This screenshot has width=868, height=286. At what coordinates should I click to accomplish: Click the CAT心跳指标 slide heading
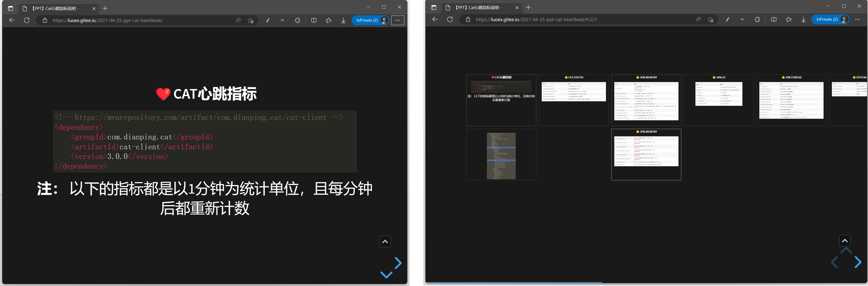click(206, 94)
